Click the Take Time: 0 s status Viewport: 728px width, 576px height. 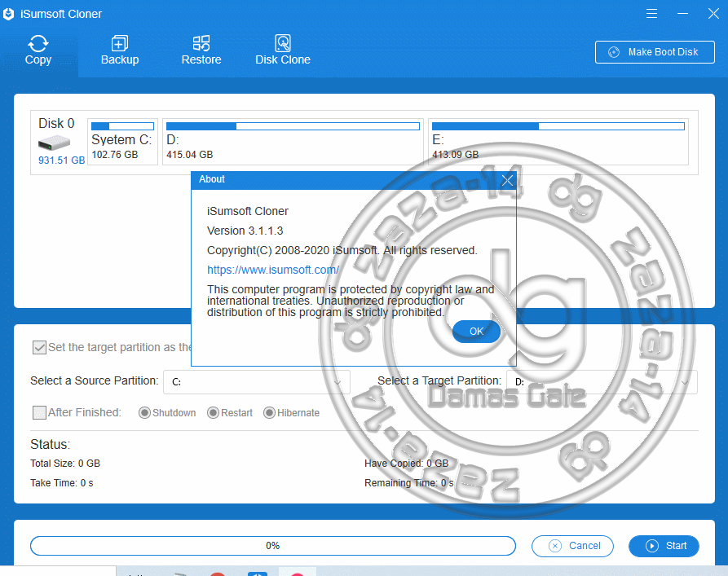point(62,482)
